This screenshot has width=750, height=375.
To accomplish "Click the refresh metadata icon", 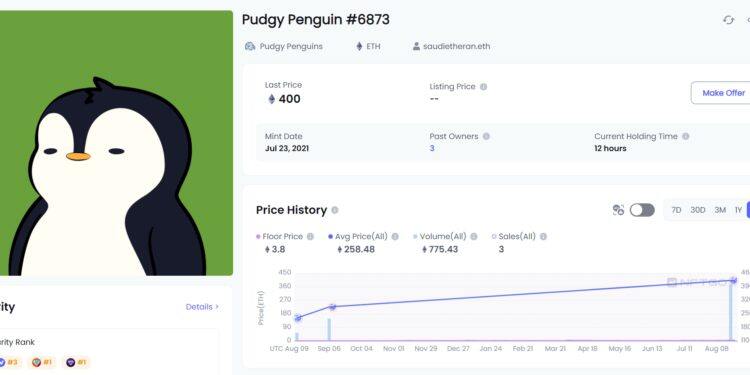I will click(x=728, y=20).
